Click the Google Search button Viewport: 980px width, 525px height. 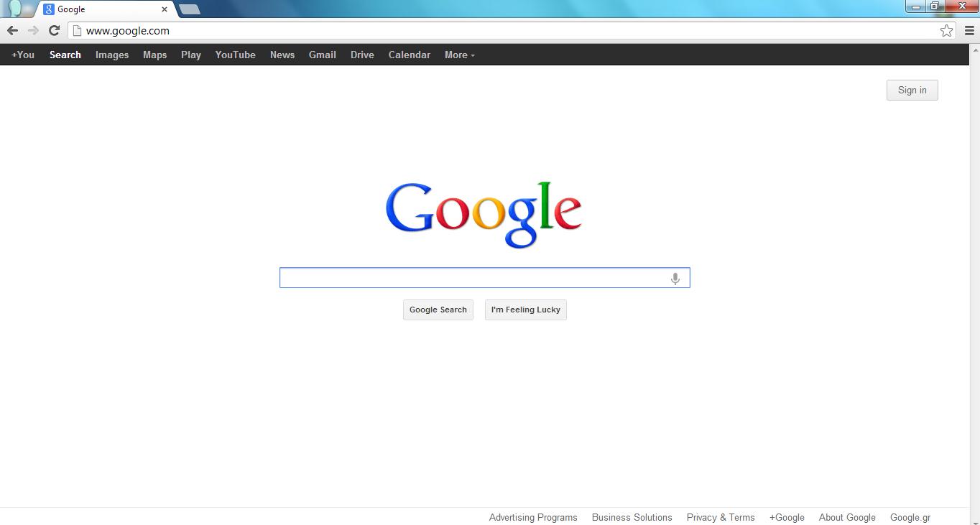(x=438, y=310)
